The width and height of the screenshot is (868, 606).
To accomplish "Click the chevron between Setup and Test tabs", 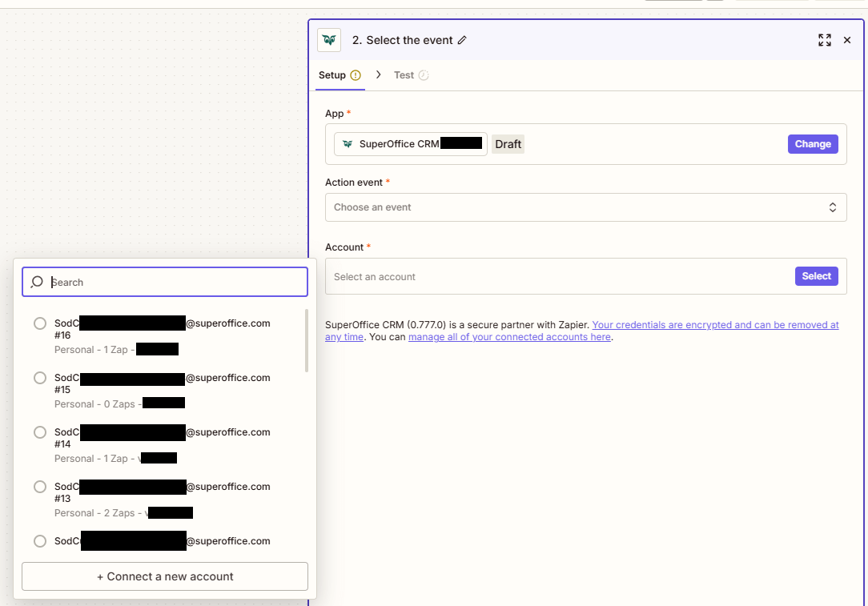I will (x=377, y=74).
